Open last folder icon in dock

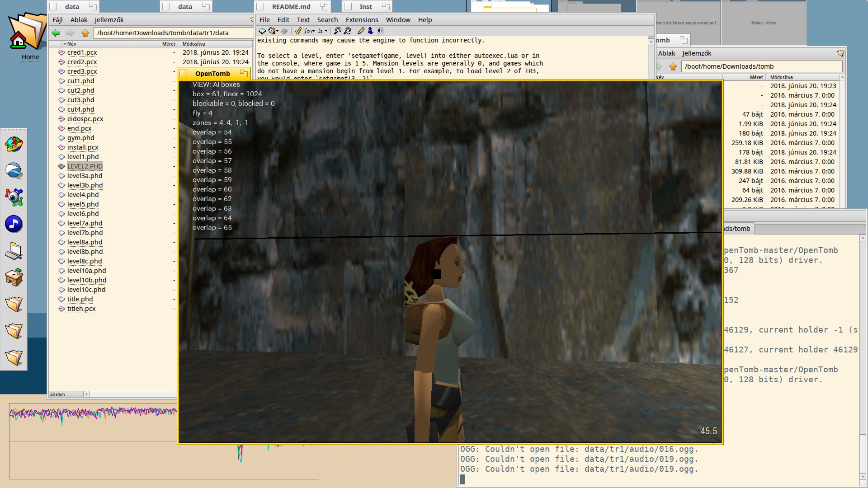(14, 357)
